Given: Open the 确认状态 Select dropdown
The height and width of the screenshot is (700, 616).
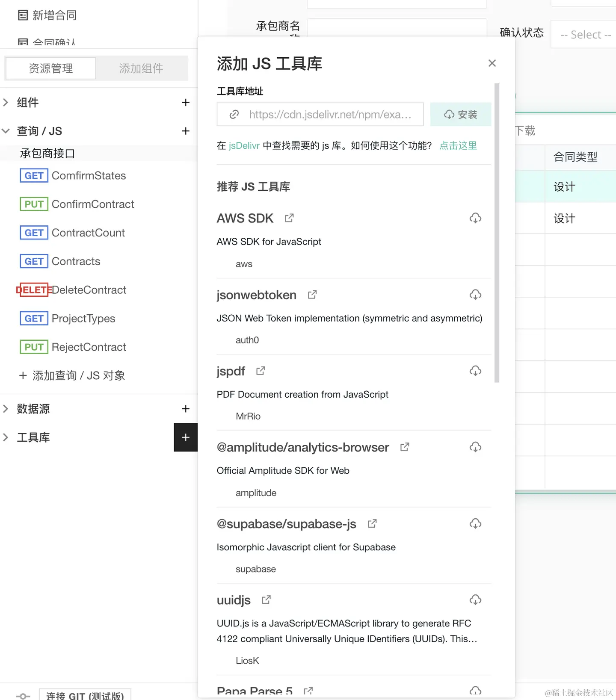Looking at the screenshot, I should [x=584, y=34].
